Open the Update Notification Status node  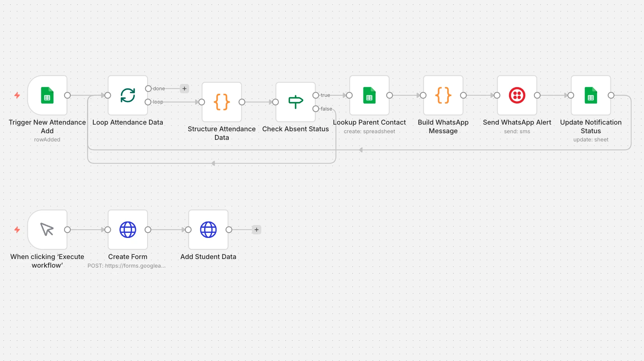(591, 95)
